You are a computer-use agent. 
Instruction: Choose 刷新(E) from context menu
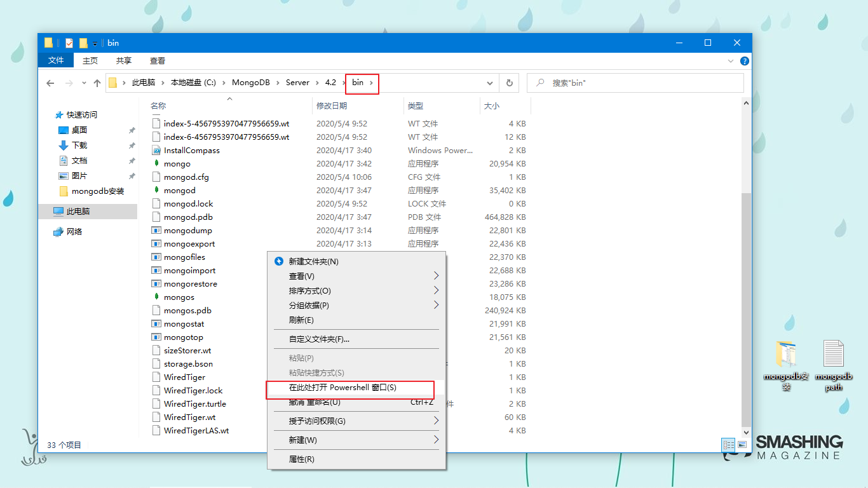(356, 320)
